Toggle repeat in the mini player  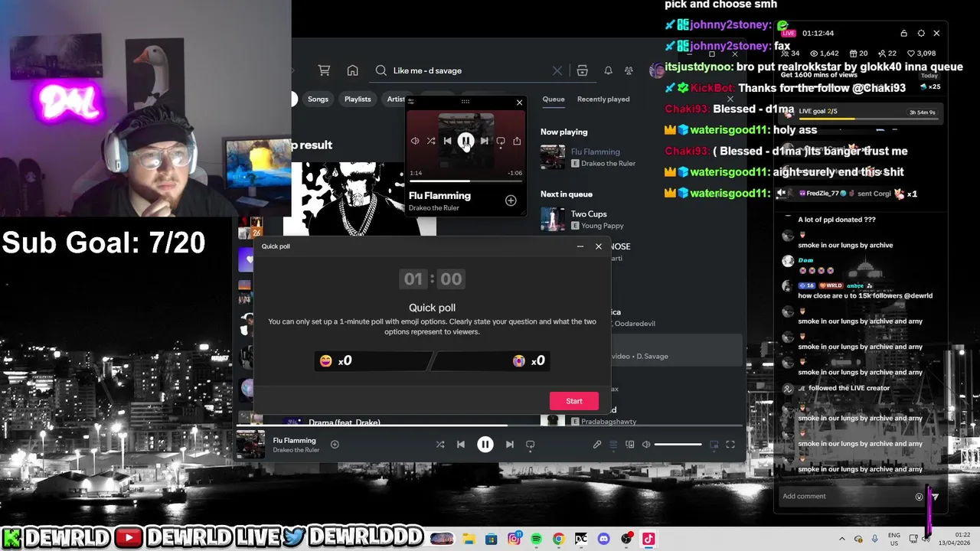pyautogui.click(x=501, y=141)
